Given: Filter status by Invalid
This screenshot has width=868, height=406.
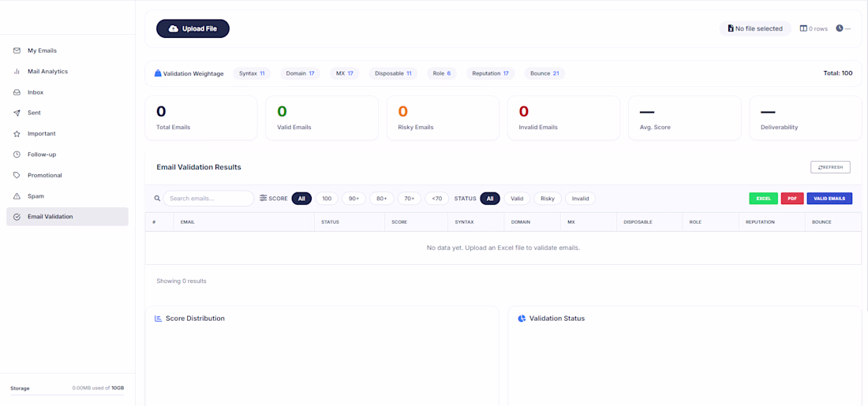Looking at the screenshot, I should coord(580,199).
